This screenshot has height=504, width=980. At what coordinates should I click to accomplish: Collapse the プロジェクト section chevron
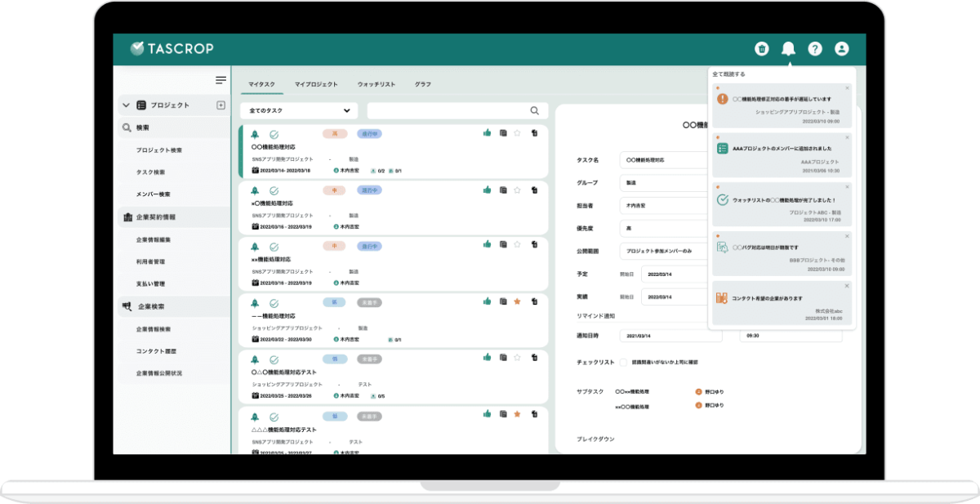(x=126, y=105)
